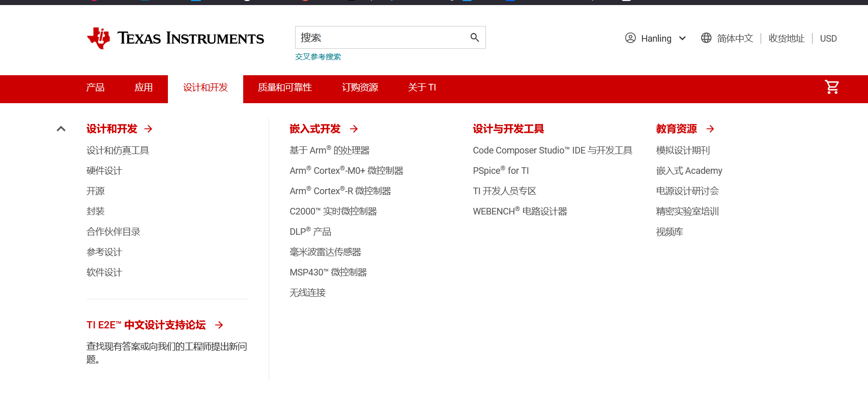
Task: Click arrow next to TI E2E 论坛 heading
Action: tap(219, 325)
